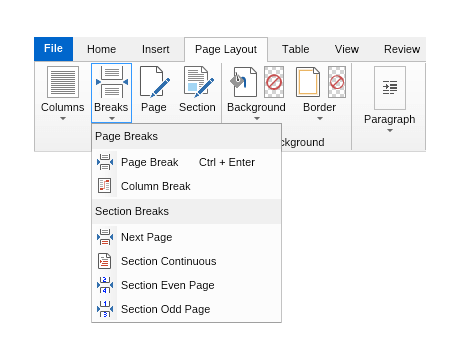Screen dimensions: 460x360
Task: Click the Breaks ribbon icon
Action: click(112, 82)
